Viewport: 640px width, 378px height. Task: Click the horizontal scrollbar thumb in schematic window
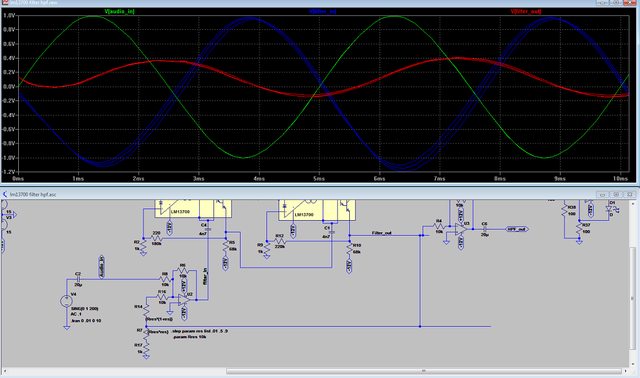pos(423,371)
